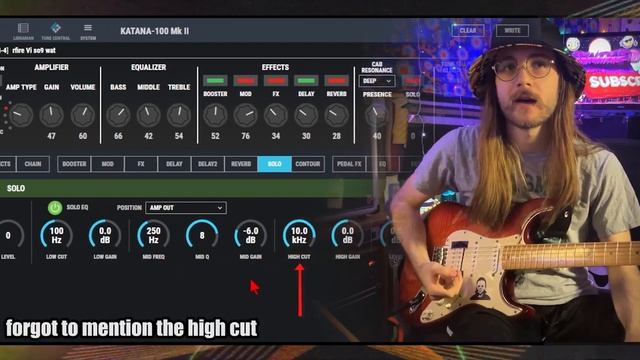Click the patch name text field

coord(34,51)
